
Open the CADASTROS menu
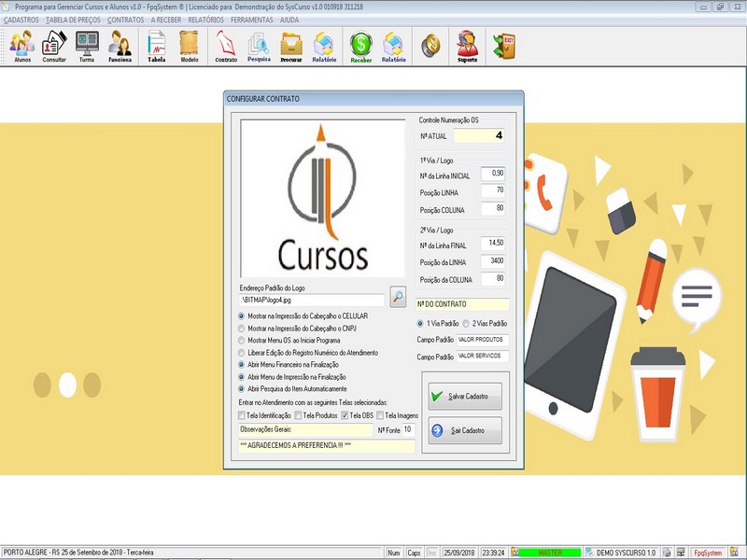tap(21, 20)
